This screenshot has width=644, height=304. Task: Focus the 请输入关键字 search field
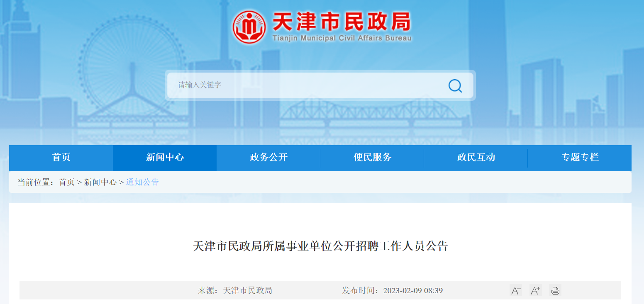[307, 85]
